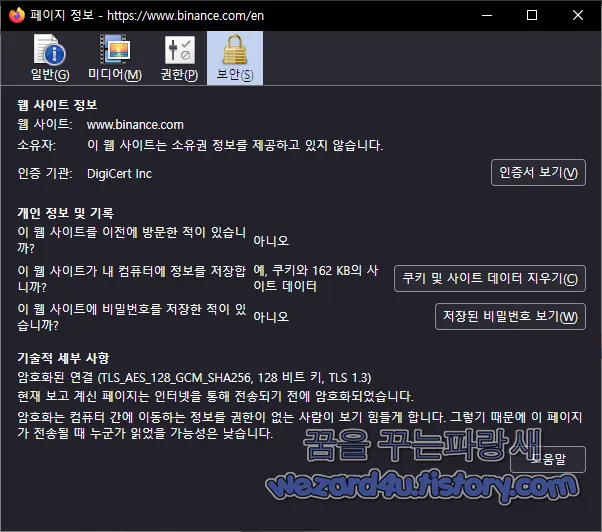602x532 pixels.
Task: Minimize the page info window
Action: [x=487, y=15]
